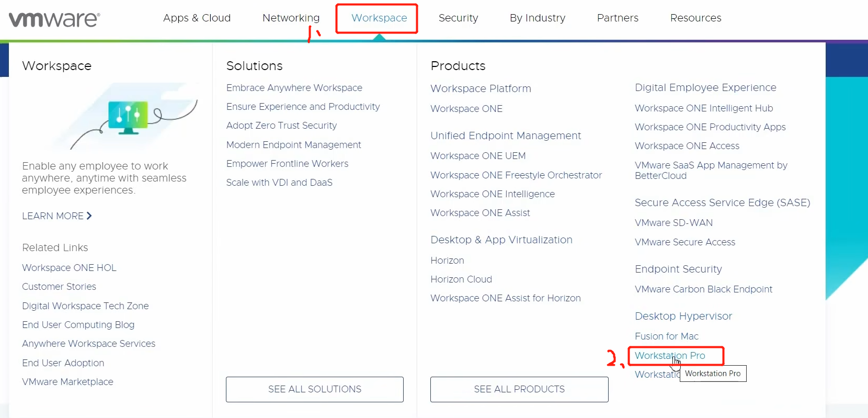Viewport: 868px width, 418px height.
Task: Open Desktop & App Virtualization heading
Action: [x=501, y=240]
